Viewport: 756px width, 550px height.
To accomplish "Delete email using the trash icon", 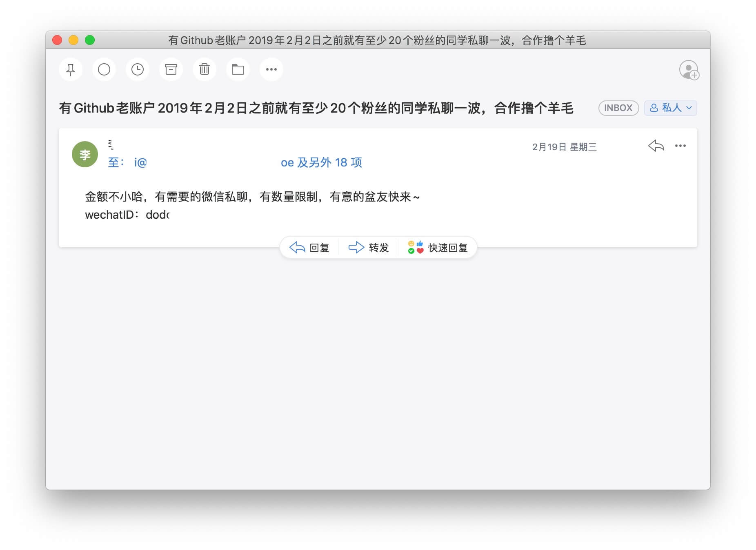I will pos(205,70).
